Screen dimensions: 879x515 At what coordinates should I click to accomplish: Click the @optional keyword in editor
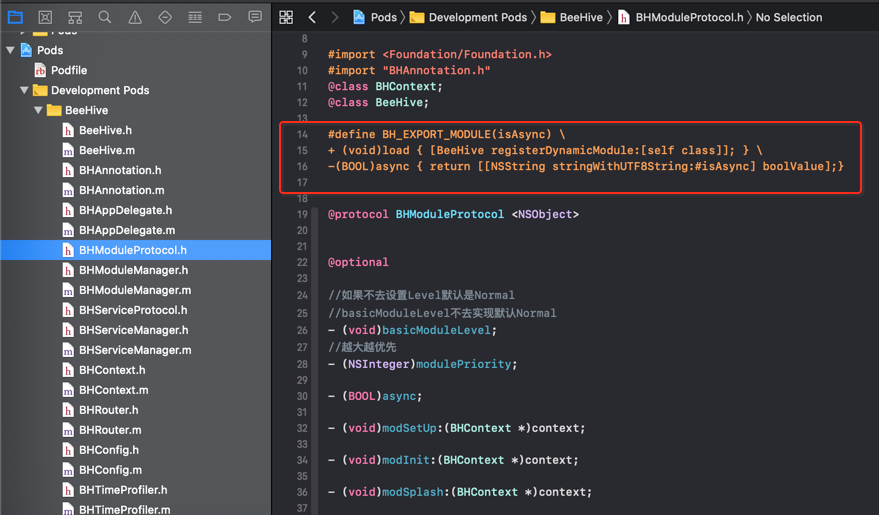(358, 262)
